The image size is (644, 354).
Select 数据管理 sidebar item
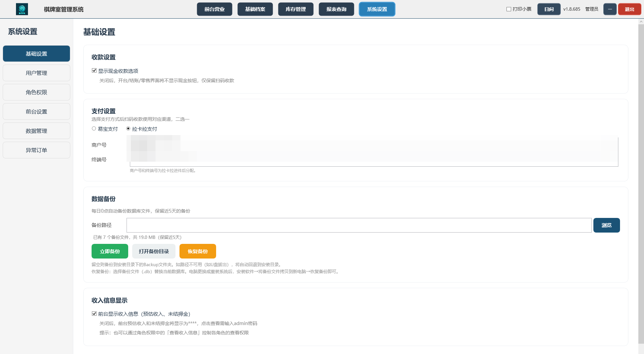[36, 131]
